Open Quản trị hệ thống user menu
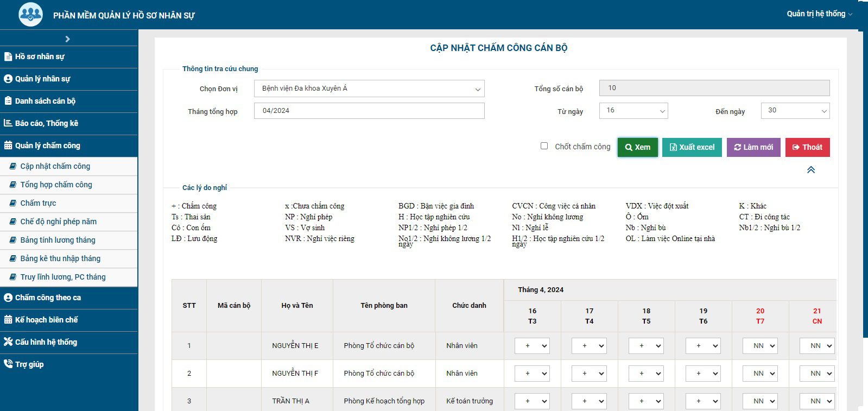 [819, 14]
